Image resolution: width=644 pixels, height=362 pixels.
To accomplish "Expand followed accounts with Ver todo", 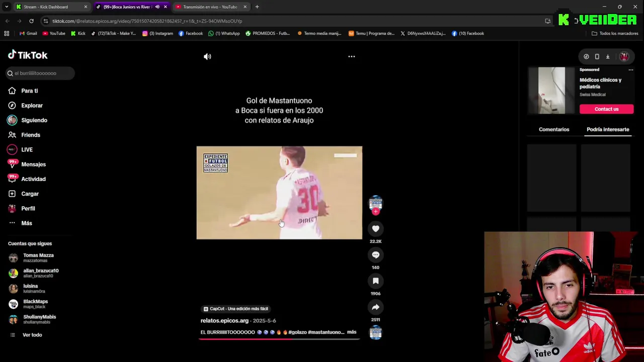I will tap(32, 335).
